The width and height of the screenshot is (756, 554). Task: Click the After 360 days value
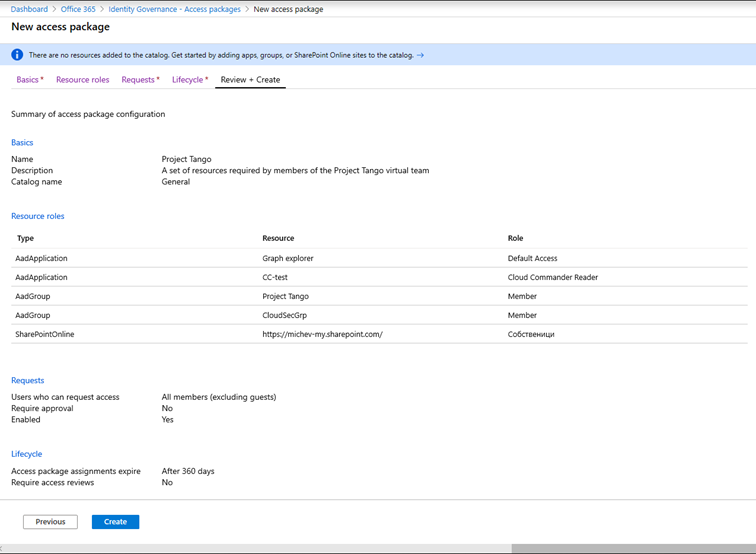point(188,471)
